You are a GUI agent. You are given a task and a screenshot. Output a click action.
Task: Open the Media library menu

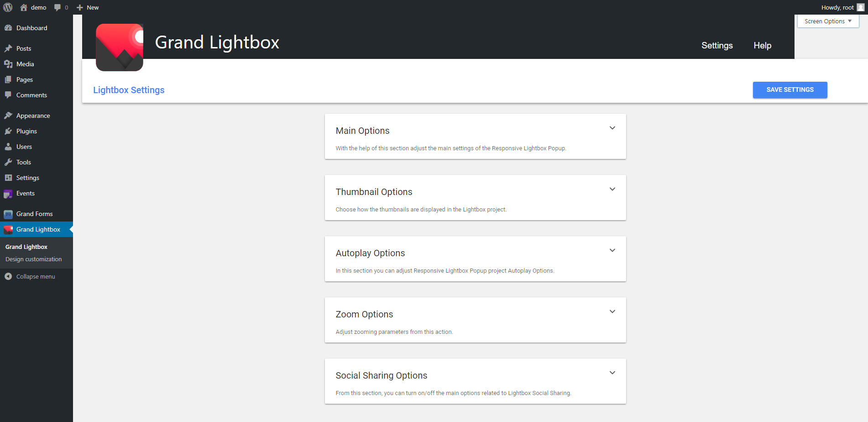coord(25,64)
